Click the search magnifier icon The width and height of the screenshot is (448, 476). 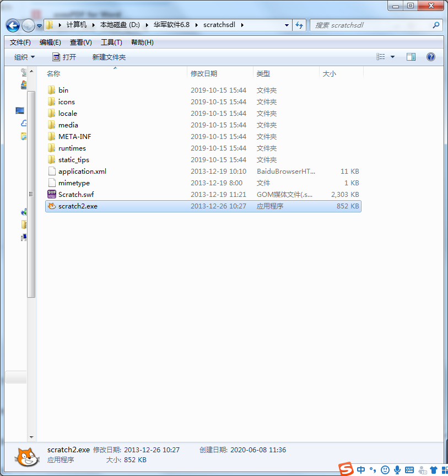436,25
